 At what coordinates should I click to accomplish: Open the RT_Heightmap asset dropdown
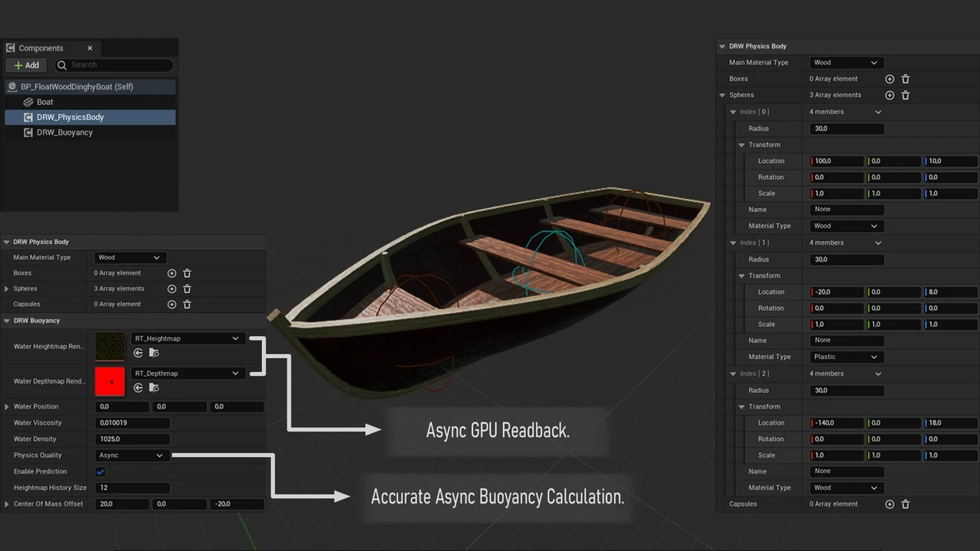(x=187, y=338)
